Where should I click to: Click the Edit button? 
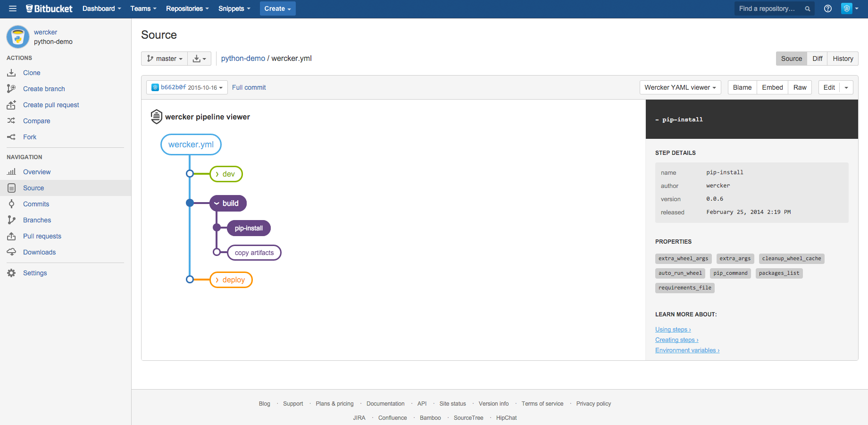coord(829,87)
